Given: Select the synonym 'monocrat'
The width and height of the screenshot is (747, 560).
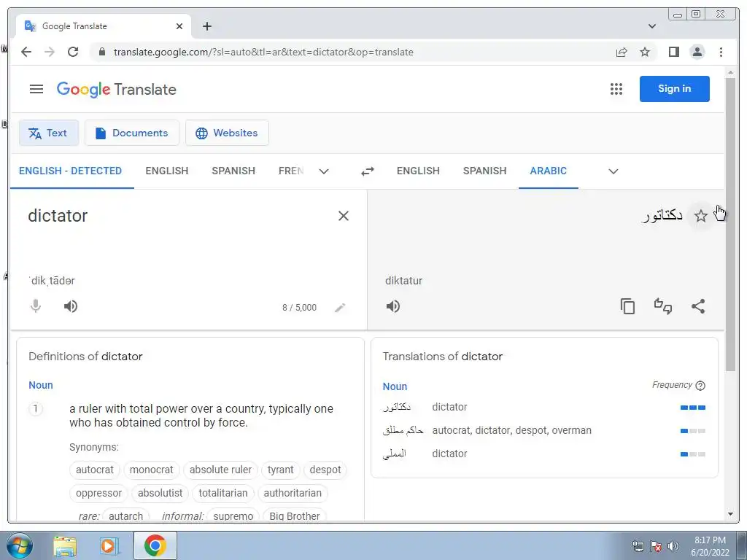Looking at the screenshot, I should (x=152, y=470).
